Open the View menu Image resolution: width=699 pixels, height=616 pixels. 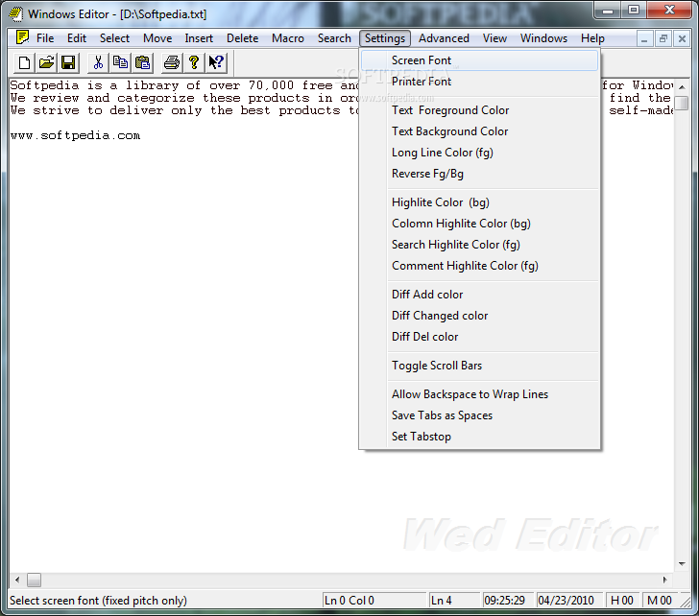[x=494, y=38]
